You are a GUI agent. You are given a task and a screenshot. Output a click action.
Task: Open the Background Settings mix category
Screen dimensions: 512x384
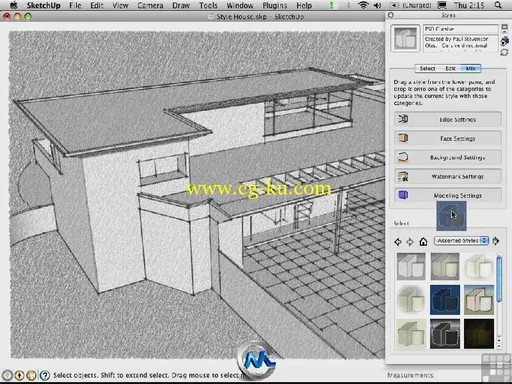[x=448, y=157]
